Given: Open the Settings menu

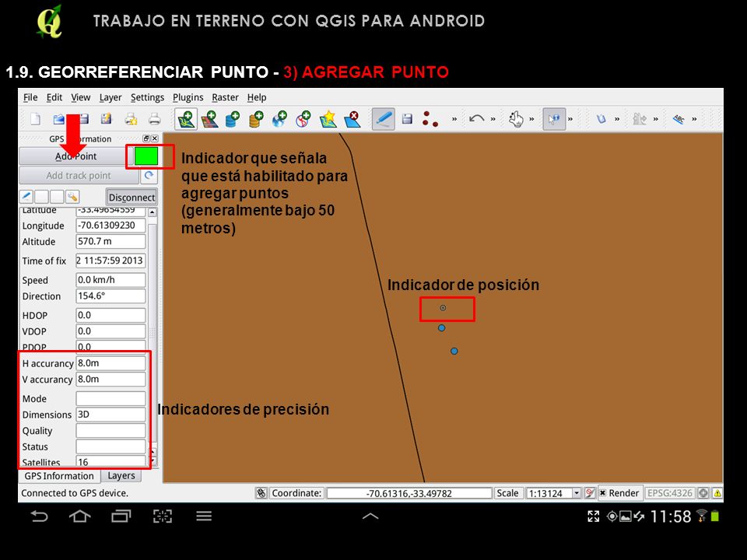Looking at the screenshot, I should pyautogui.click(x=147, y=98).
